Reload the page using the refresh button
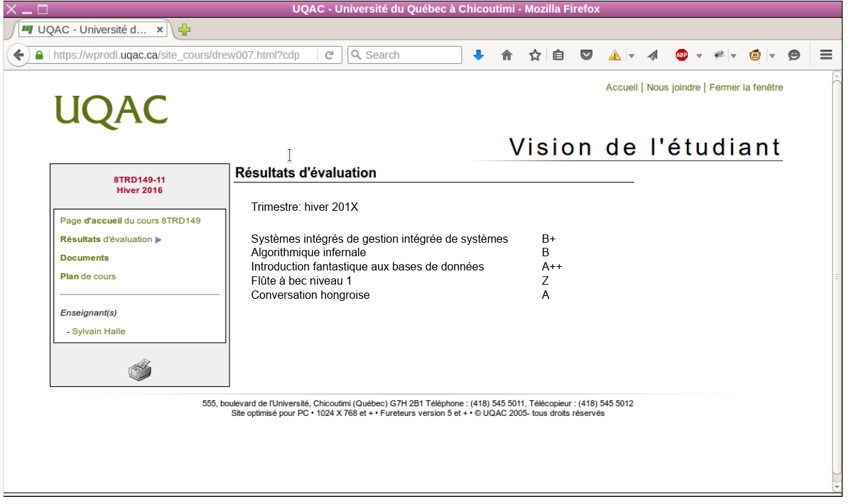The height and width of the screenshot is (504, 849). tap(329, 55)
